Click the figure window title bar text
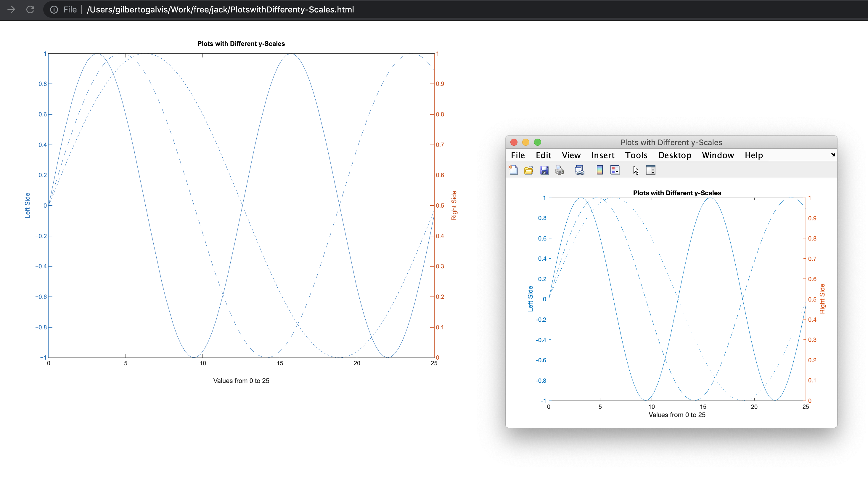This screenshot has width=868, height=484. point(671,142)
